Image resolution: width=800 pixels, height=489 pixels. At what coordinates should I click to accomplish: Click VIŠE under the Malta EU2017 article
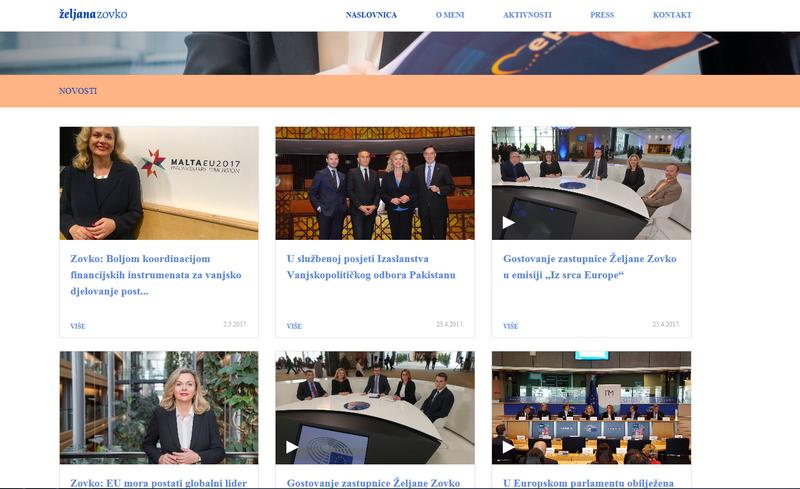click(78, 326)
